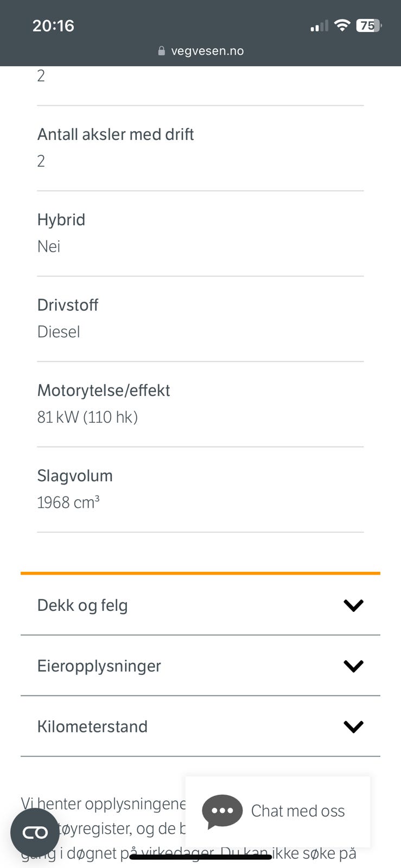Select the Drivstoff Diesel row

pyautogui.click(x=200, y=319)
